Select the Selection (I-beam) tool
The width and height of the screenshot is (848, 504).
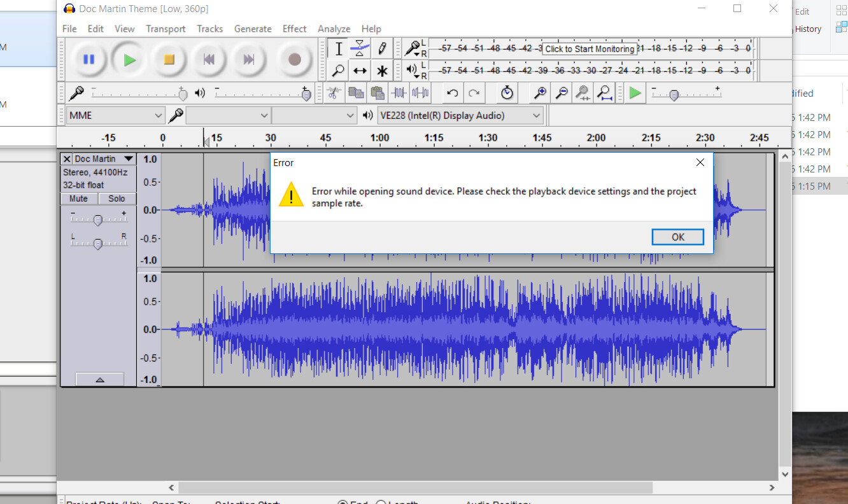(x=339, y=48)
